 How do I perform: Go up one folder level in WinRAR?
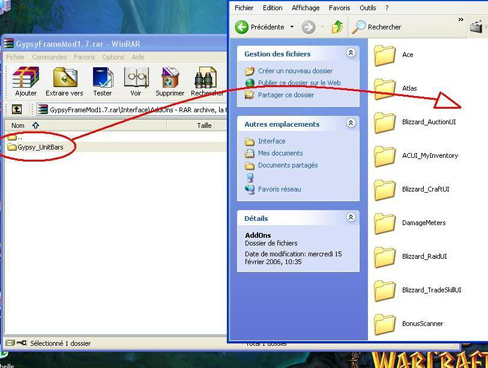tap(17, 109)
